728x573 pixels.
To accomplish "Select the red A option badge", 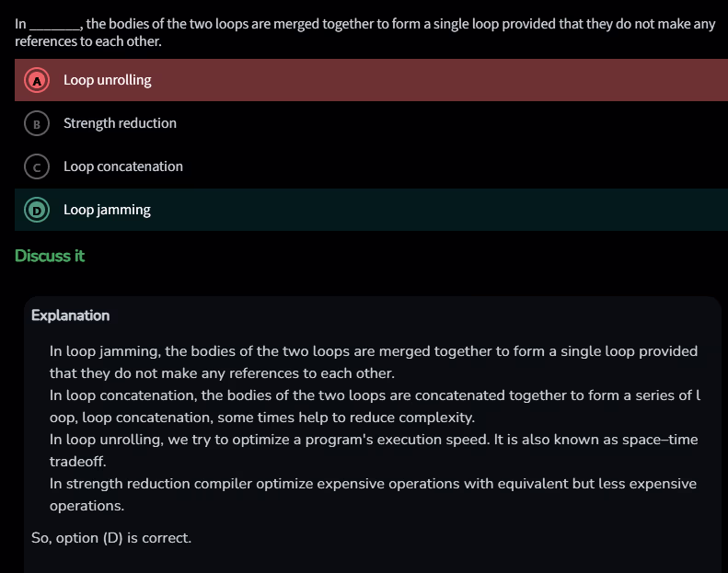I will [37, 81].
